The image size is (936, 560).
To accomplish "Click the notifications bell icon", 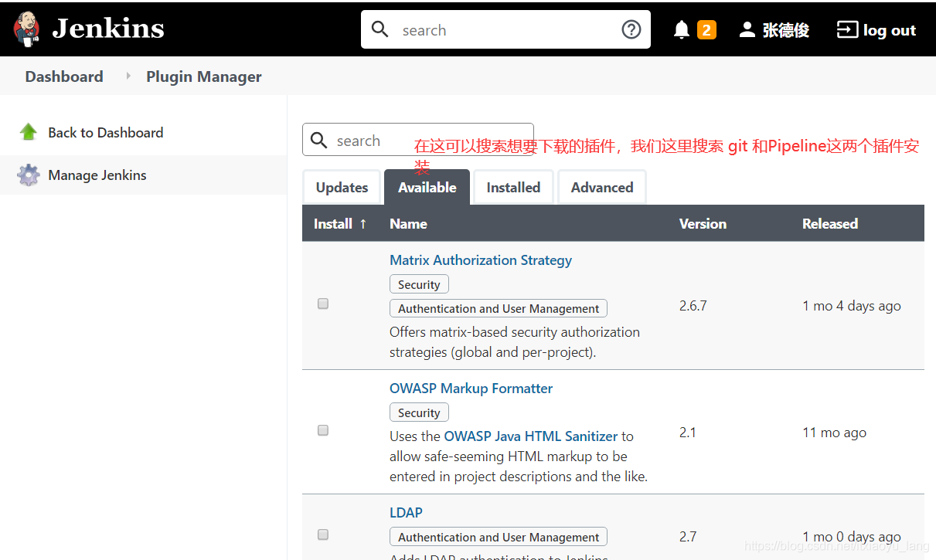I will (x=681, y=30).
